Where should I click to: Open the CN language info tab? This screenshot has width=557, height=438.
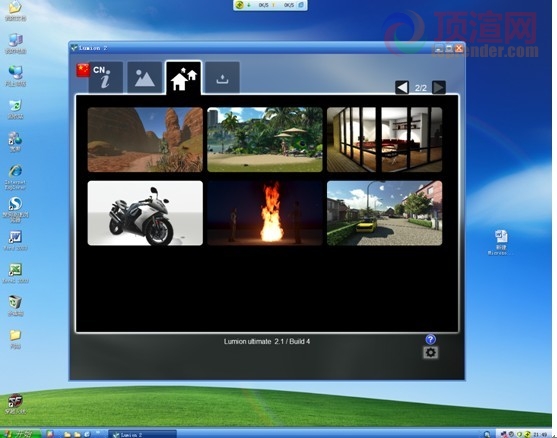[106, 77]
